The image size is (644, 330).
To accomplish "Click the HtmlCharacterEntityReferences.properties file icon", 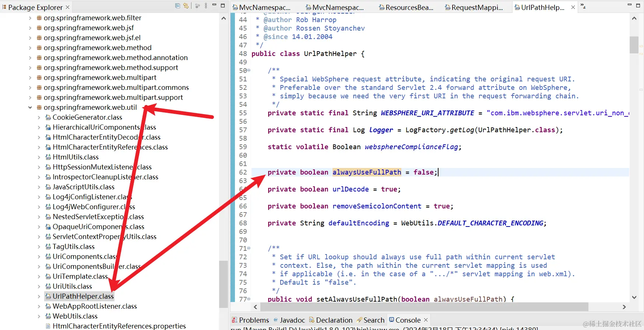I will (x=48, y=326).
